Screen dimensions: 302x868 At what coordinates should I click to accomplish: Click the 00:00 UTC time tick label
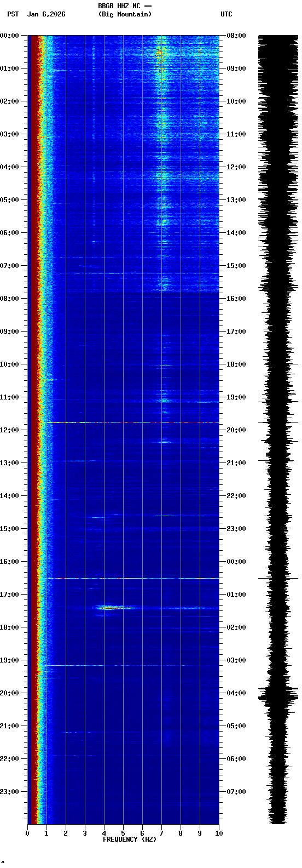(x=236, y=562)
